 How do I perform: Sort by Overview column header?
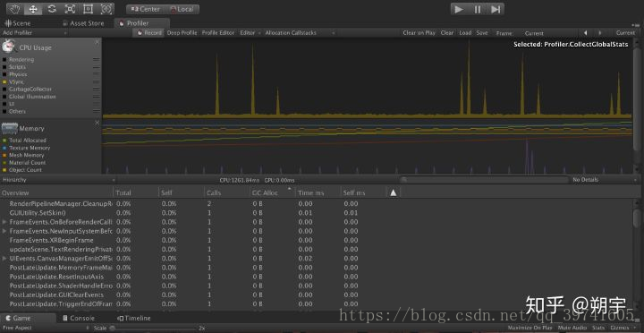coord(56,192)
